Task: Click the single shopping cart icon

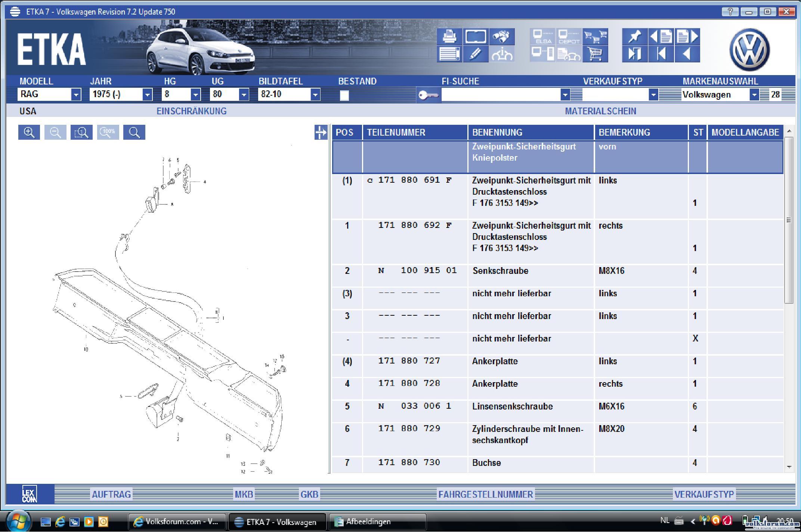Action: [x=595, y=54]
